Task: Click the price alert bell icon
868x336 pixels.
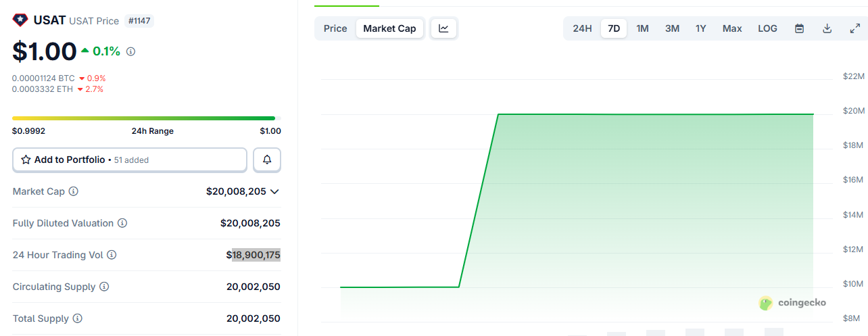Action: point(267,160)
